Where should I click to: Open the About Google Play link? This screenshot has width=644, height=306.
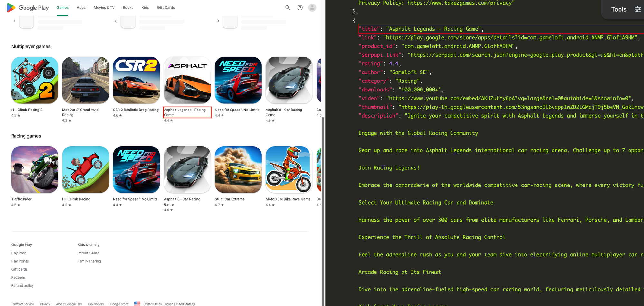69,304
